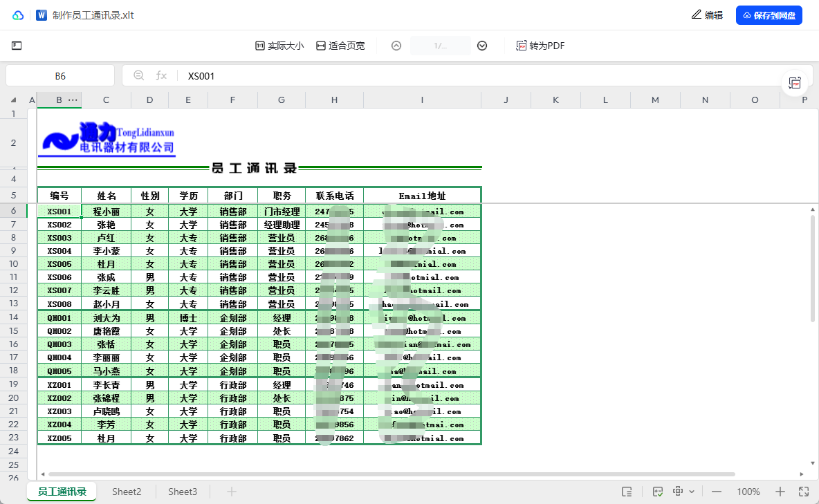Add a new sheet with plus icon
The width and height of the screenshot is (819, 504).
coord(232,492)
